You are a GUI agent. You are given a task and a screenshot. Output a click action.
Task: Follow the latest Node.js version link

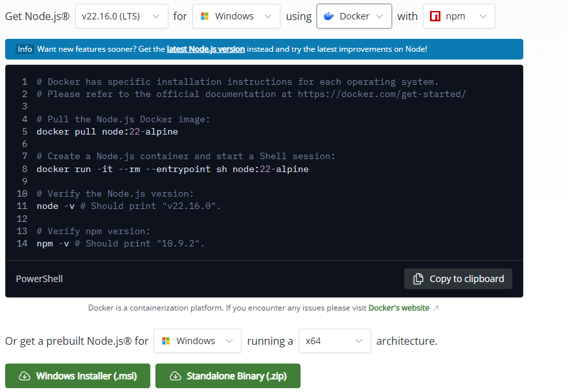[x=205, y=49]
